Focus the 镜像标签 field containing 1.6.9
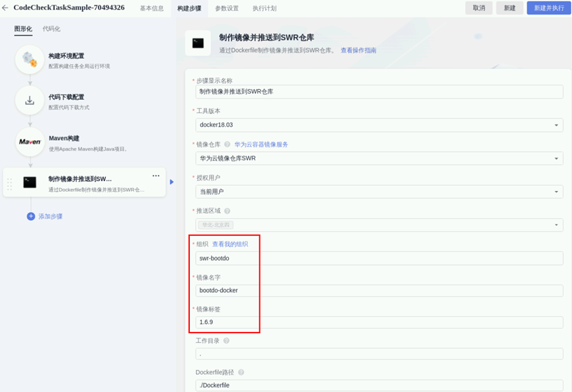This screenshot has height=392, width=572. point(379,322)
